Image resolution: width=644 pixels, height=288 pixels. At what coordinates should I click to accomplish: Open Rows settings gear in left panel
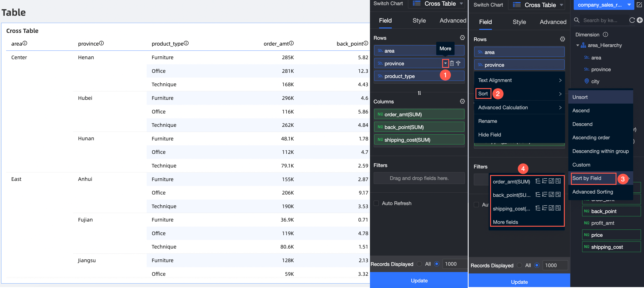click(x=462, y=38)
